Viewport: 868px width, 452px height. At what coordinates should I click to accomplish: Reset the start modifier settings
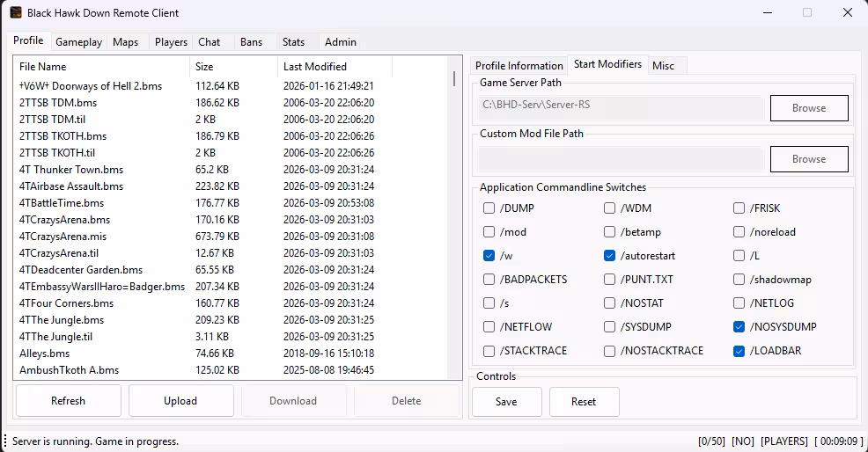pyautogui.click(x=584, y=402)
